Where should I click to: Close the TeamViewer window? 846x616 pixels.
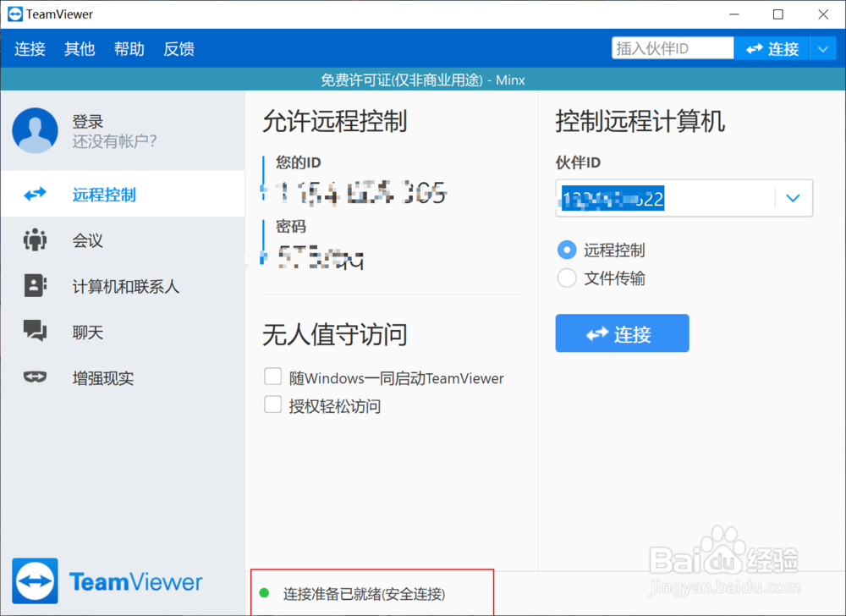point(823,14)
